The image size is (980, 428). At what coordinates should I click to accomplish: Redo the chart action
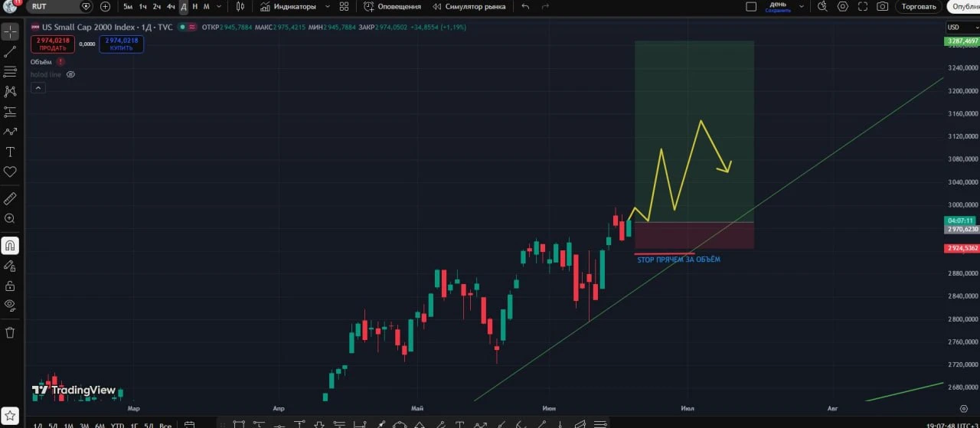545,6
